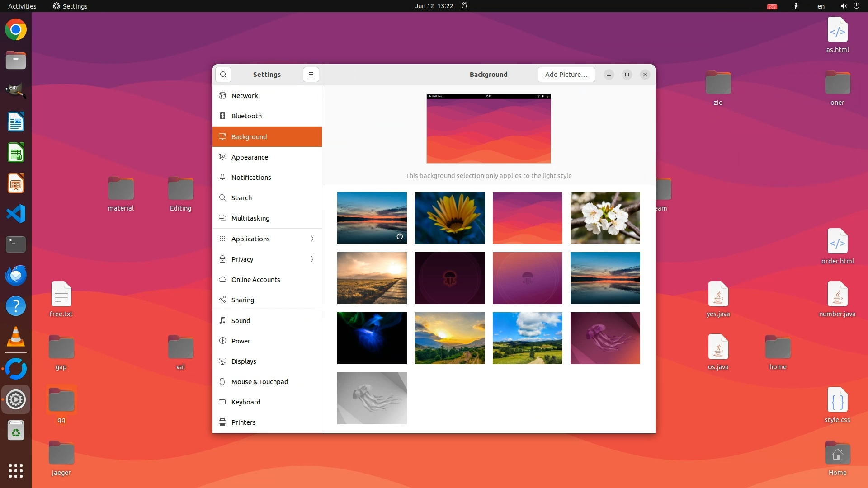Open VLC media player from dock

(x=16, y=337)
